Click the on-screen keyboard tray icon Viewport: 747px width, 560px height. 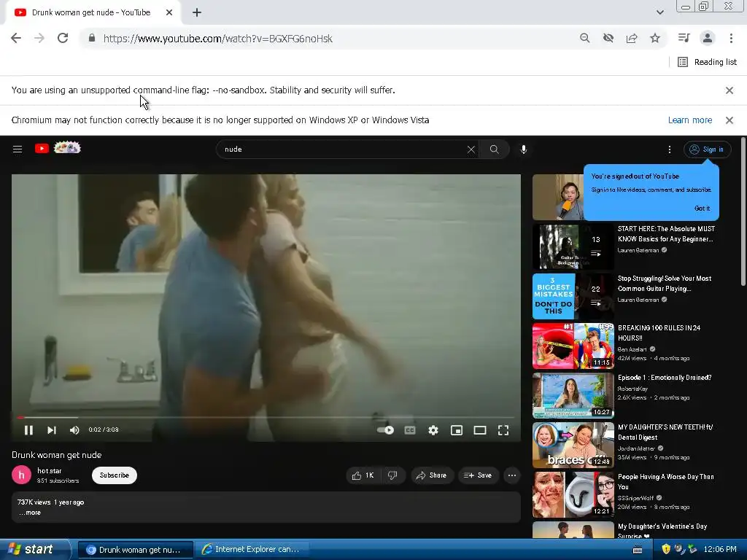click(637, 550)
